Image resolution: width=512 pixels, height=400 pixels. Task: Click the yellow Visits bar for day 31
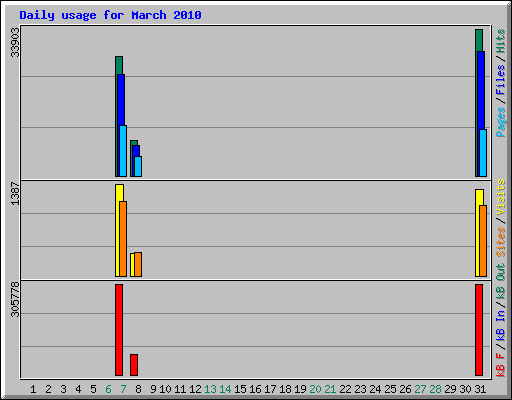(478, 233)
